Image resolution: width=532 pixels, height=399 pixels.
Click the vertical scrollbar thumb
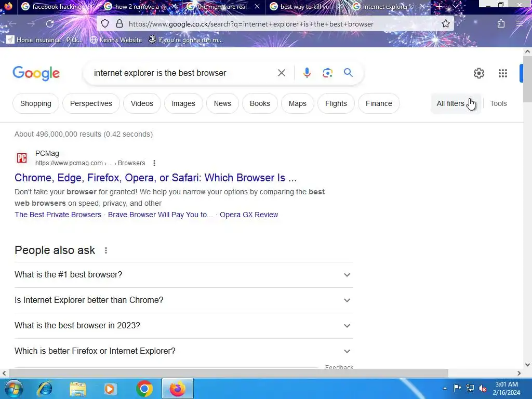[x=527, y=79]
